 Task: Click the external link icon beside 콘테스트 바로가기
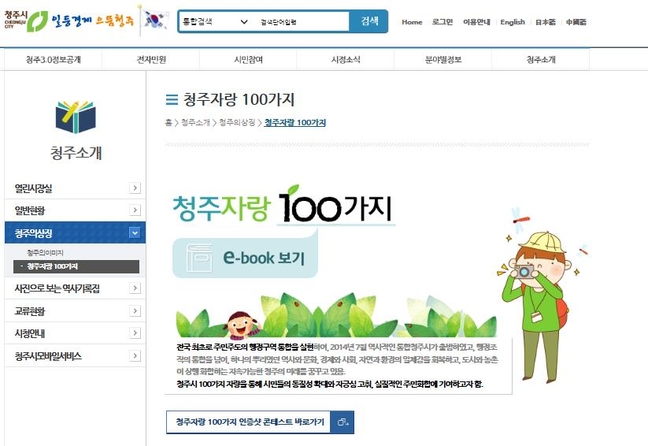(x=342, y=422)
